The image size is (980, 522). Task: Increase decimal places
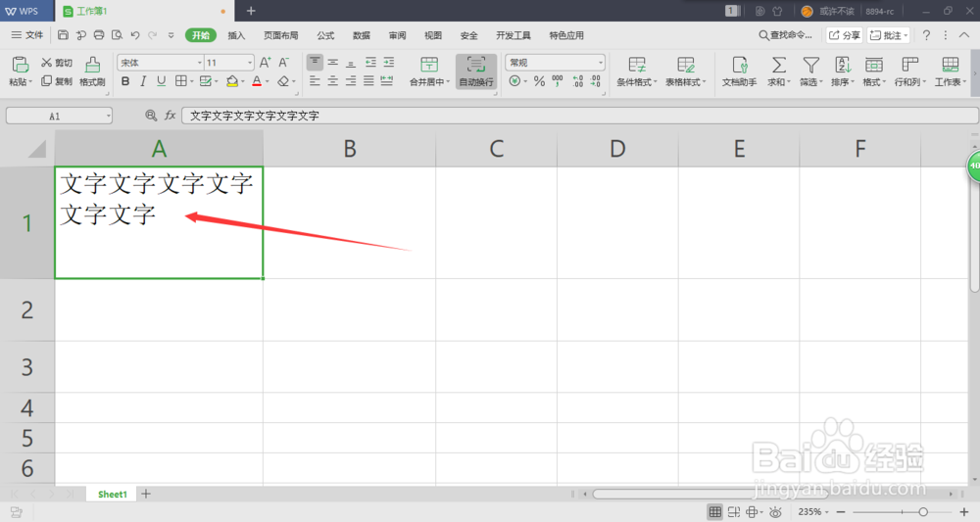[577, 81]
